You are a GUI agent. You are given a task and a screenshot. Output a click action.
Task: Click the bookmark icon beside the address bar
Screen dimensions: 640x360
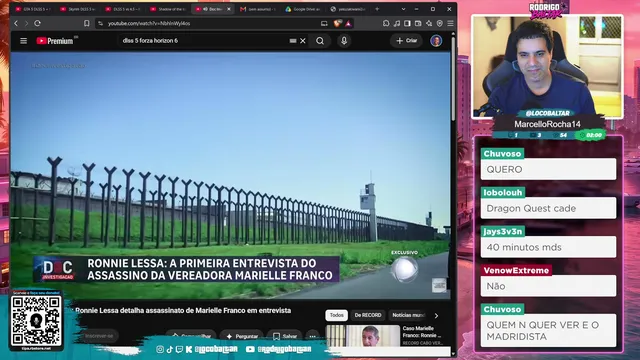(x=87, y=24)
